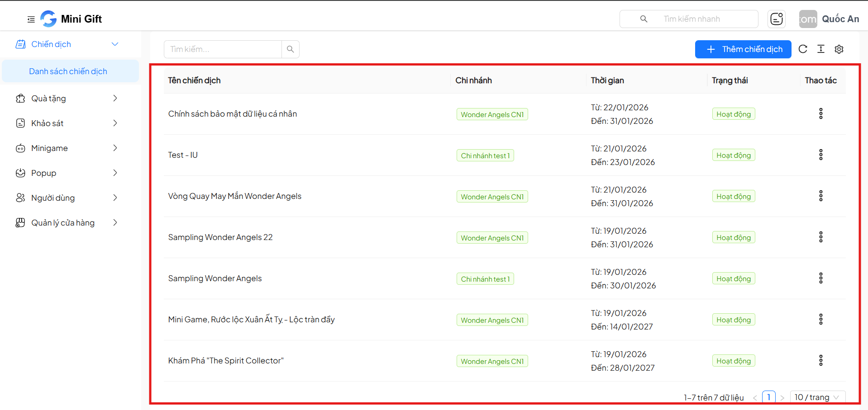868x410 pixels.
Task: Click the Popup sidebar icon
Action: coord(20,173)
